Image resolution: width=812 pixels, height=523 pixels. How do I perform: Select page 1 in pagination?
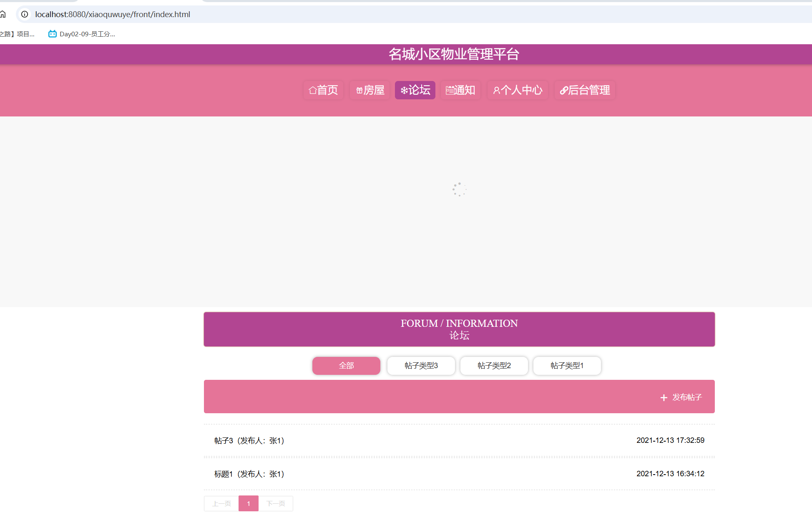[249, 503]
